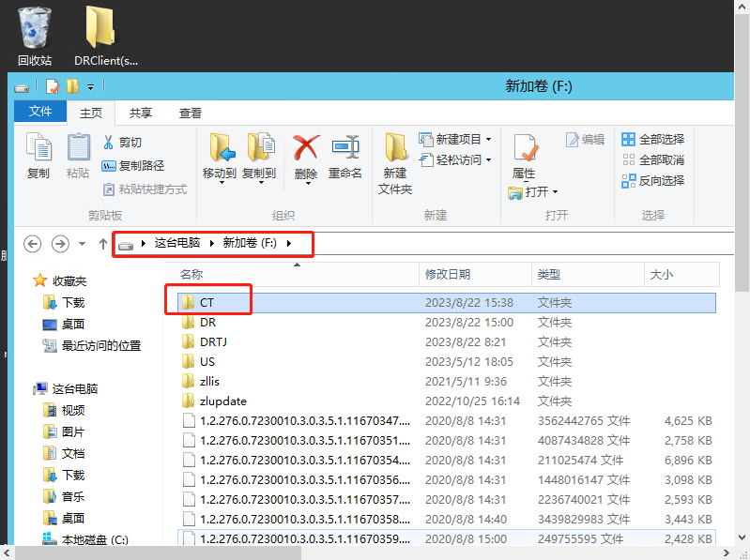This screenshot has width=750, height=560.
Task: Open the Properties button
Action: pos(524,157)
